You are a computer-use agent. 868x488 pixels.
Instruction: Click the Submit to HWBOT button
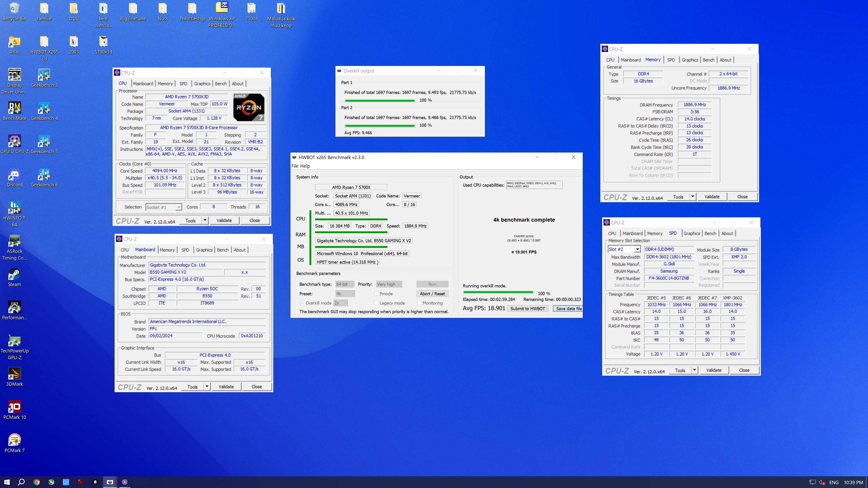528,308
